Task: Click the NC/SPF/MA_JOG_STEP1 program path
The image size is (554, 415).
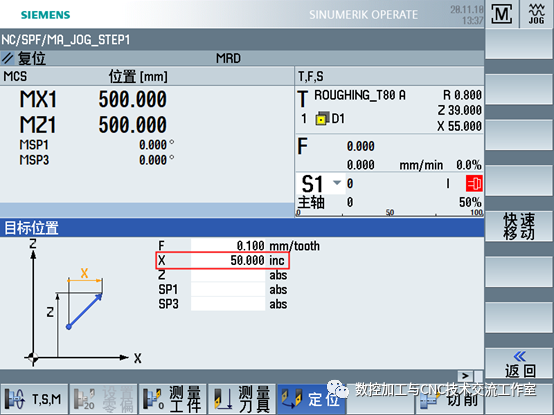Action: click(x=66, y=40)
